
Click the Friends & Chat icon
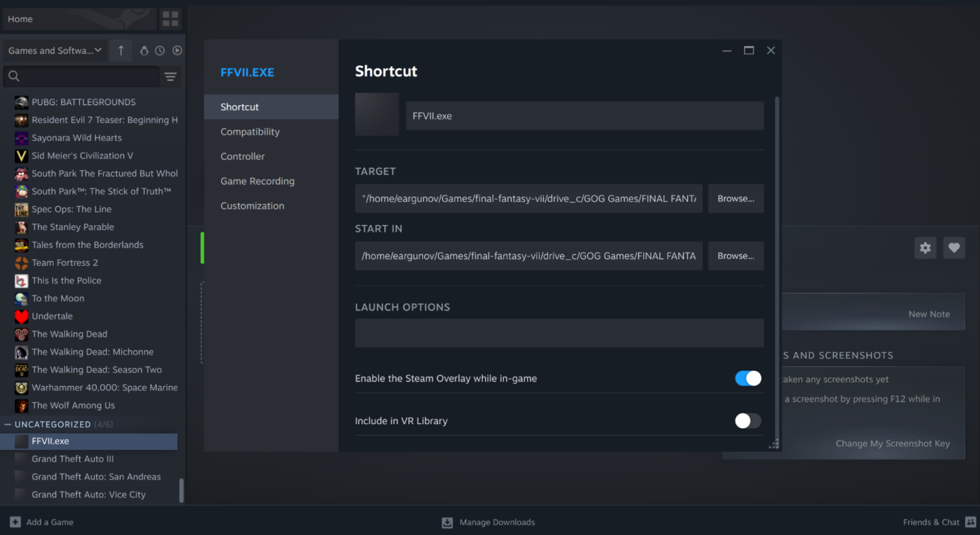970,522
